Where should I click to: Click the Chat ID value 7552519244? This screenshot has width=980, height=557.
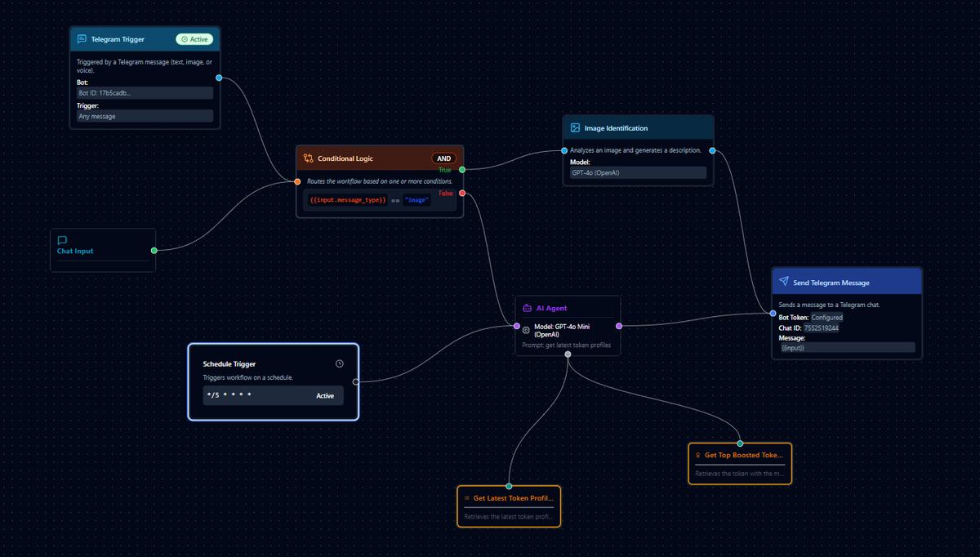pos(822,328)
